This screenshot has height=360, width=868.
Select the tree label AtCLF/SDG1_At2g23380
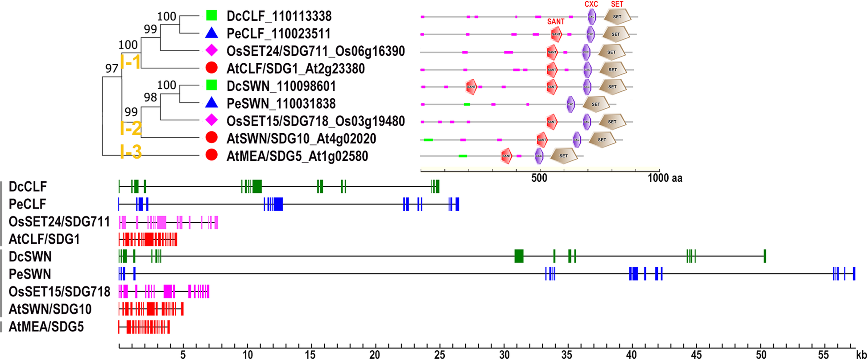click(x=296, y=68)
